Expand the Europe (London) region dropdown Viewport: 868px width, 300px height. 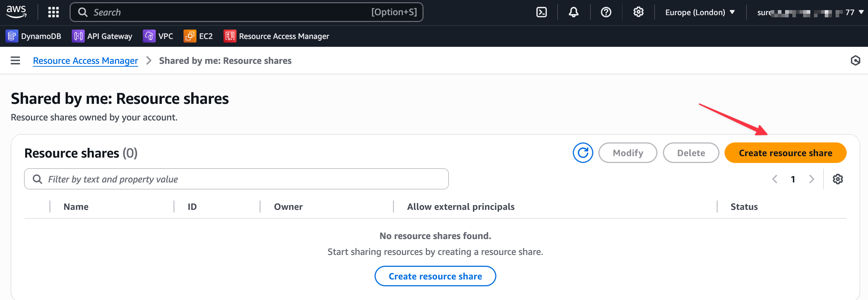tap(700, 12)
